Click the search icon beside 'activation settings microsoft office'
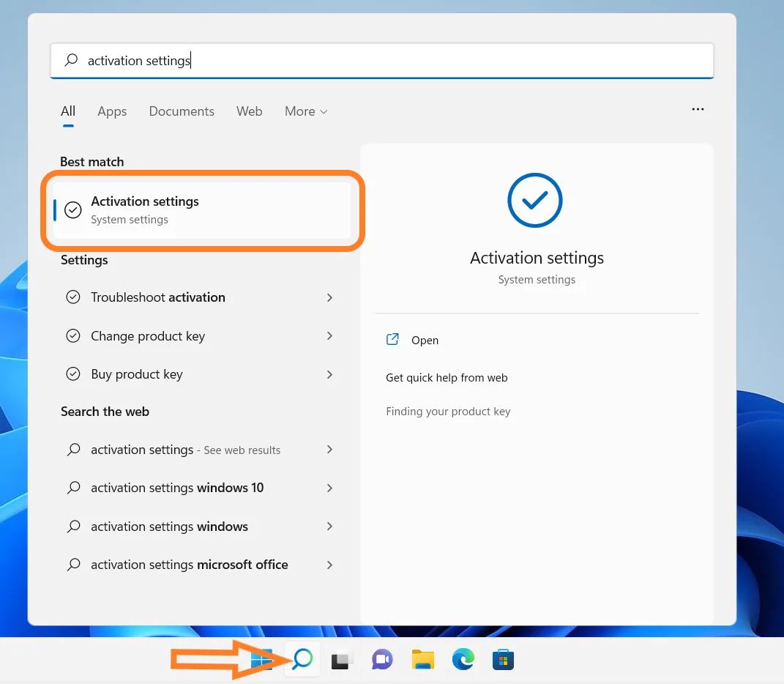The width and height of the screenshot is (784, 684). 73,565
